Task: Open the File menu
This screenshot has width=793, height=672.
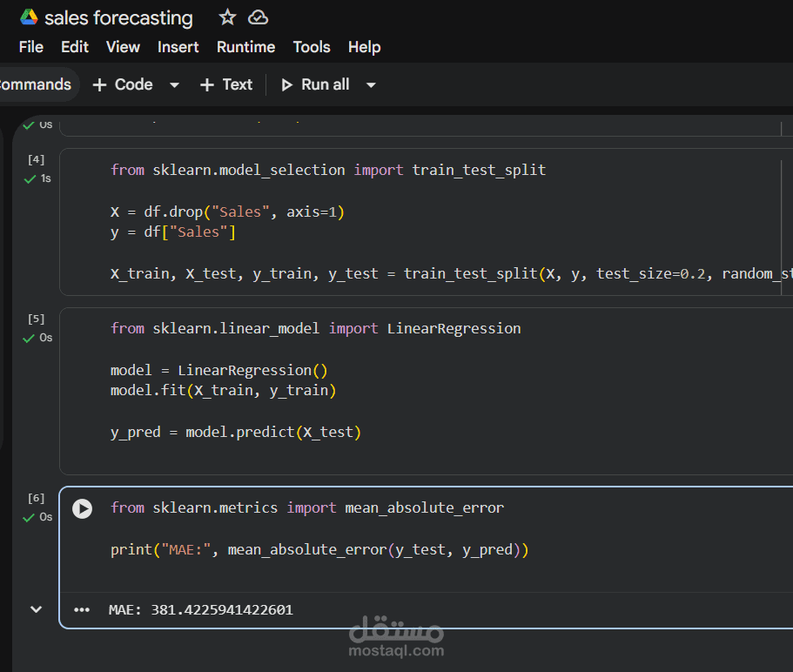Action: [31, 47]
